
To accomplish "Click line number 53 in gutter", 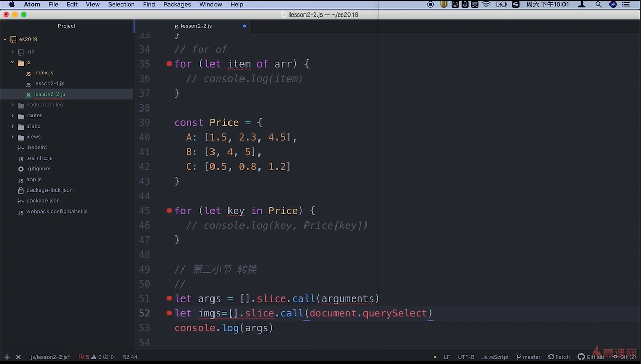I will [x=144, y=328].
